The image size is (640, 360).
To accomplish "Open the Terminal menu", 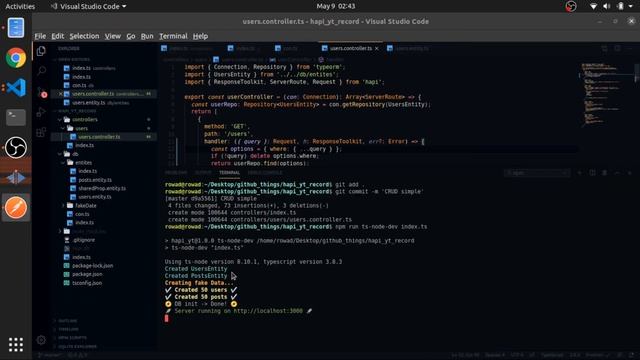I will click(x=173, y=36).
